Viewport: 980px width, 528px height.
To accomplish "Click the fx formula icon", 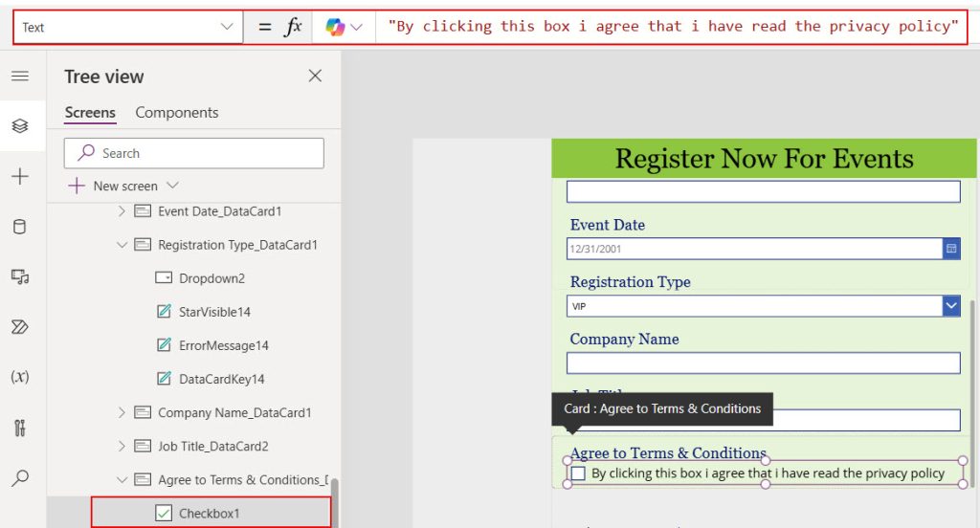I will 293,27.
